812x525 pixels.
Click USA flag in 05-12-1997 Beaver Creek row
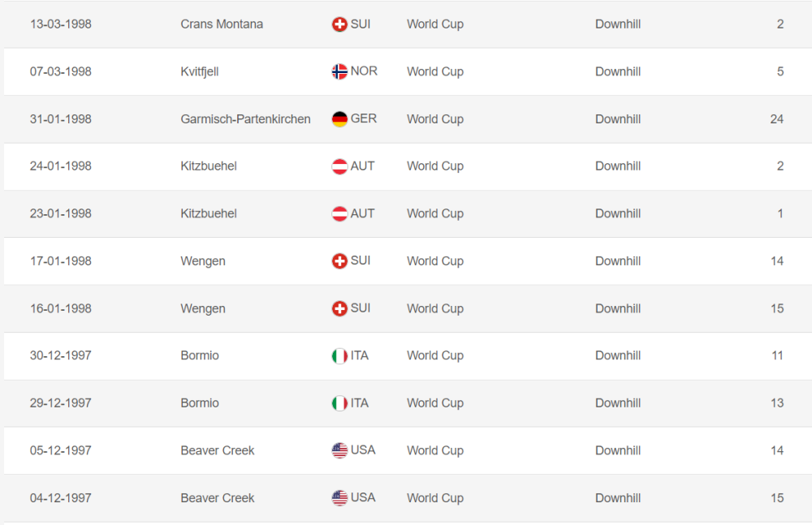pyautogui.click(x=339, y=451)
